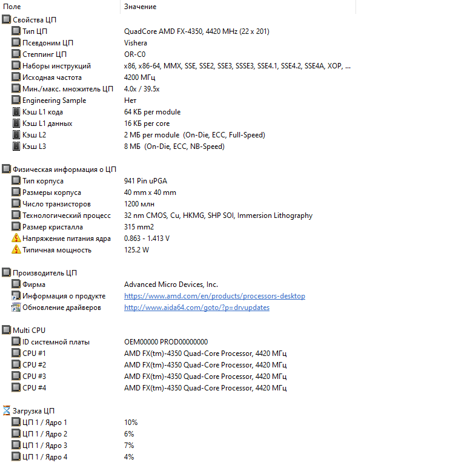This screenshot has width=476, height=474.
Task: Click the memory chip icon for Кэш L1 кода
Action: coord(16,111)
